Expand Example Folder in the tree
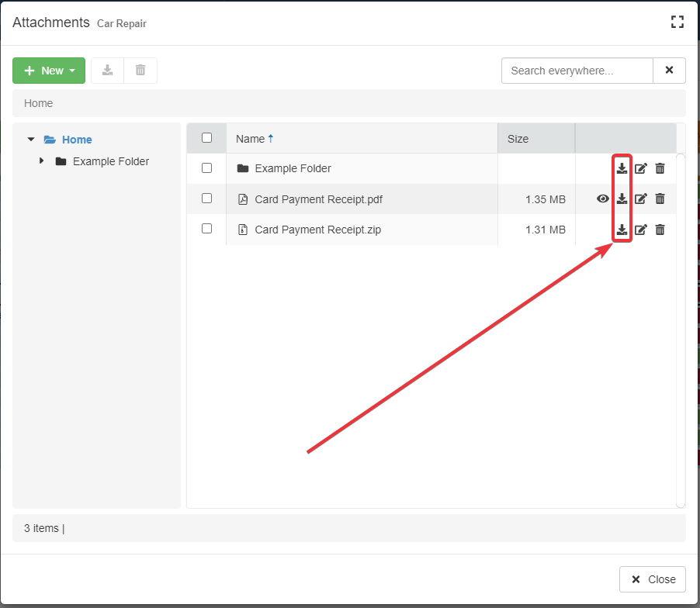This screenshot has height=608, width=700. pyautogui.click(x=41, y=161)
